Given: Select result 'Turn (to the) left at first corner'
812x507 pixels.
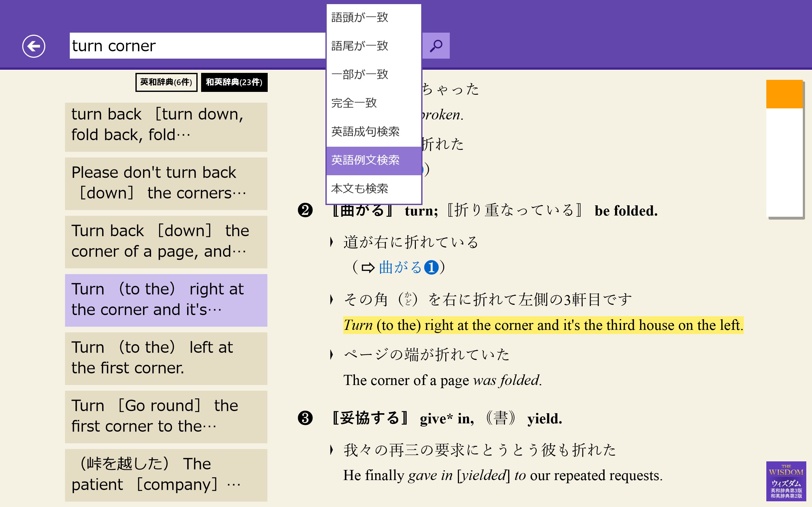Looking at the screenshot, I should tap(166, 358).
